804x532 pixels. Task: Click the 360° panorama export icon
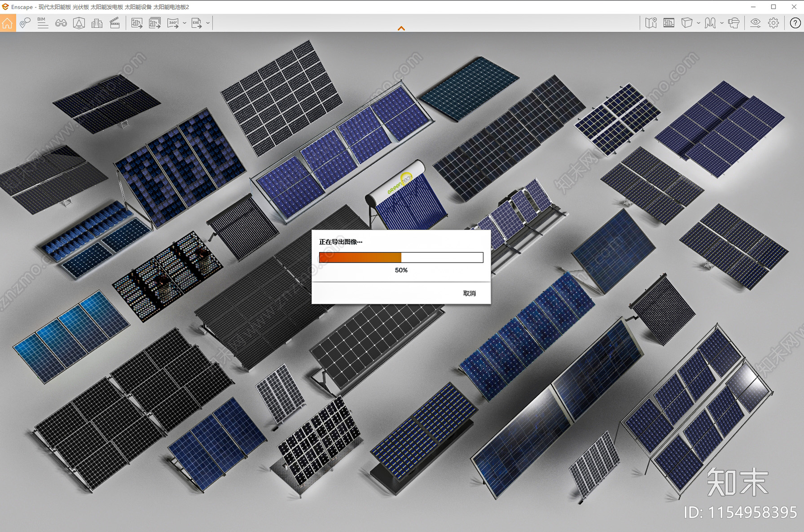tap(173, 23)
